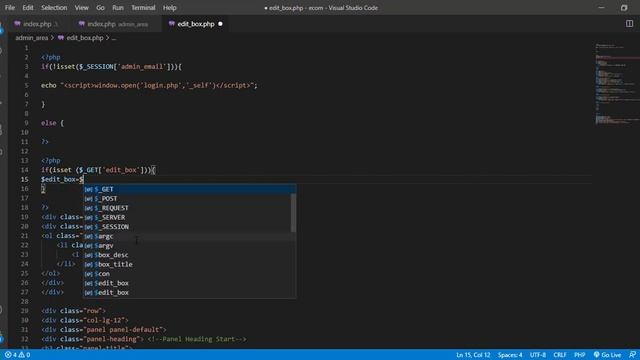The height and width of the screenshot is (360, 640).
Task: Click the autocomplete list scrollbar
Action: click(x=293, y=212)
